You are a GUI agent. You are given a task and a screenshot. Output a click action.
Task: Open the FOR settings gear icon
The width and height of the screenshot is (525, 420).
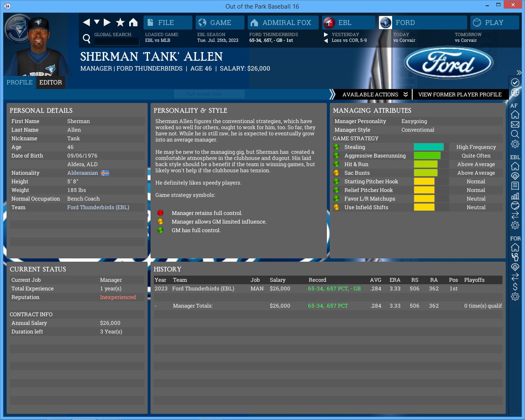[x=515, y=297]
